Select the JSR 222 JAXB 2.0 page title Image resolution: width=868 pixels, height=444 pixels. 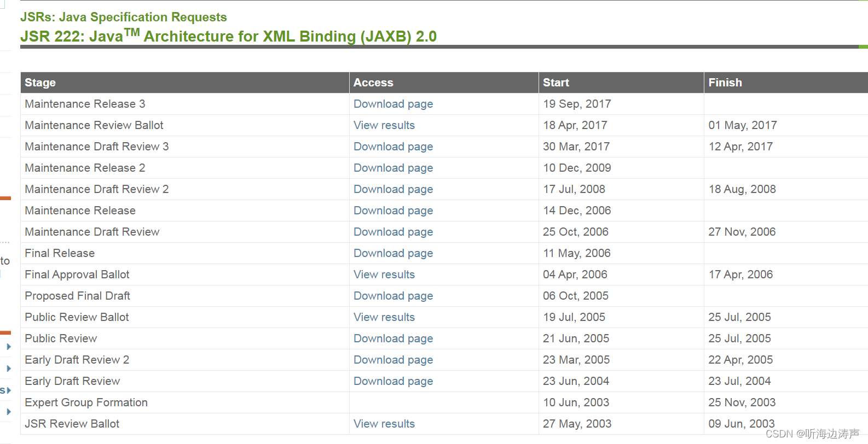(228, 36)
